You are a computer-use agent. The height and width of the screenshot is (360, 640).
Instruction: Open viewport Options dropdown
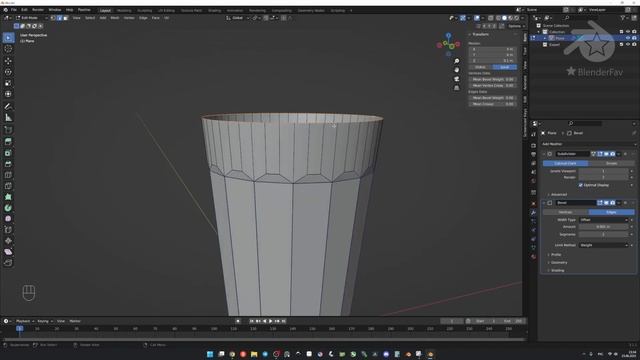click(516, 26)
